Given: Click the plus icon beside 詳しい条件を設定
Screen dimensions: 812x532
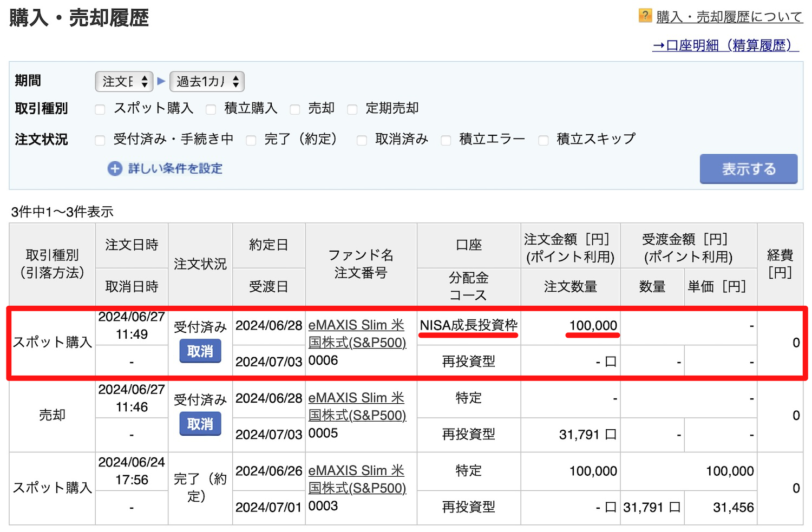Looking at the screenshot, I should click(115, 169).
